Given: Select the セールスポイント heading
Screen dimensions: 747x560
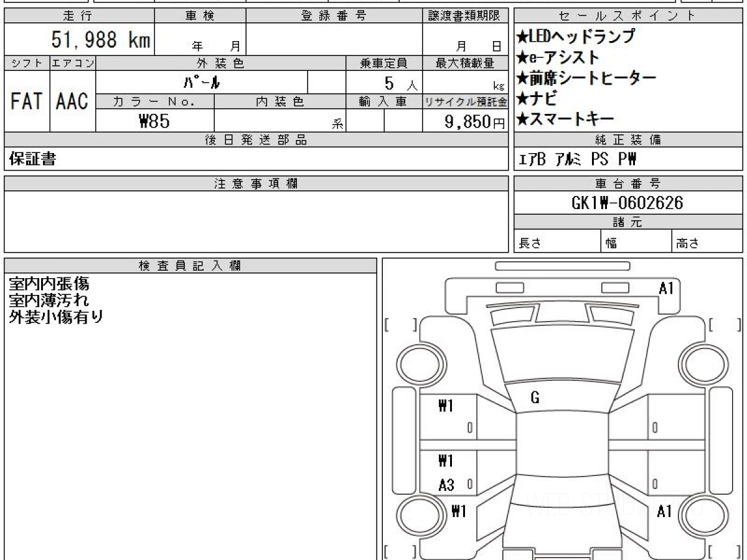Looking at the screenshot, I should point(628,16).
